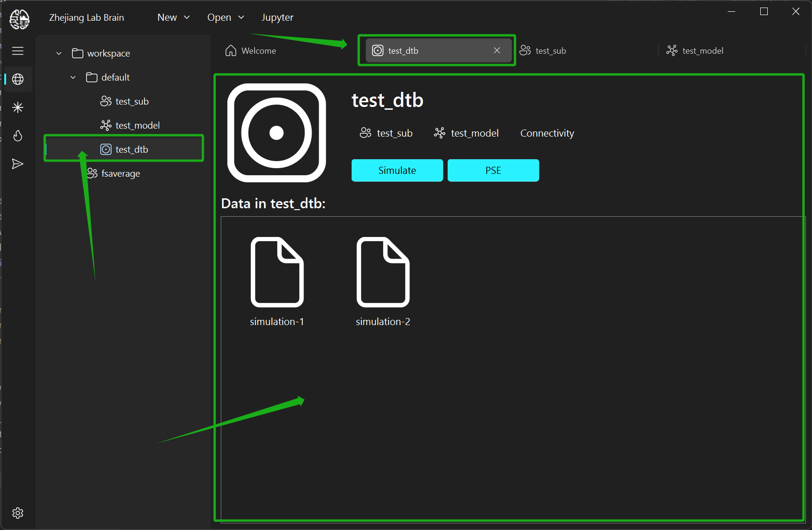
Task: Select the test_dtb tab label
Action: click(x=403, y=51)
